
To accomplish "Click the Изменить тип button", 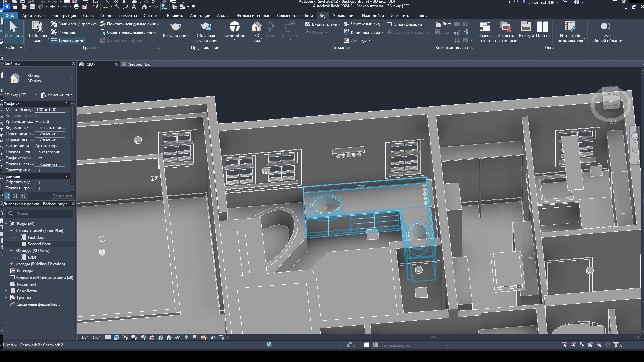I will click(57, 95).
